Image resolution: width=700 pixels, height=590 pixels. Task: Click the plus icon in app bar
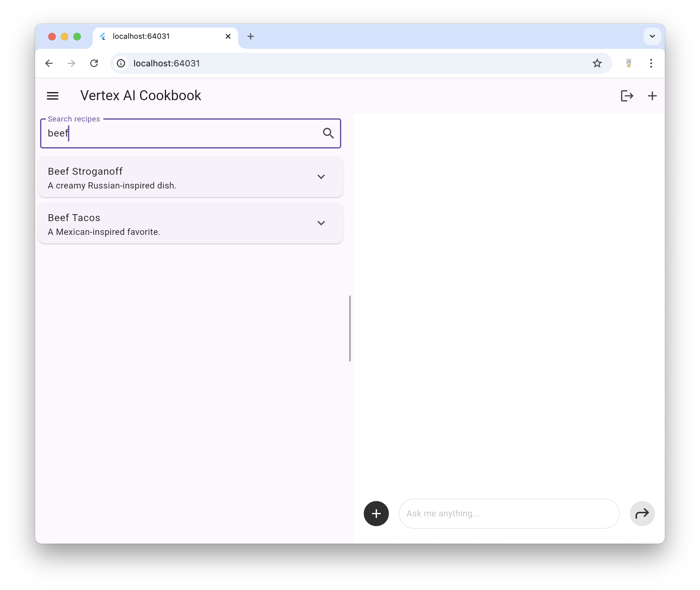(652, 96)
